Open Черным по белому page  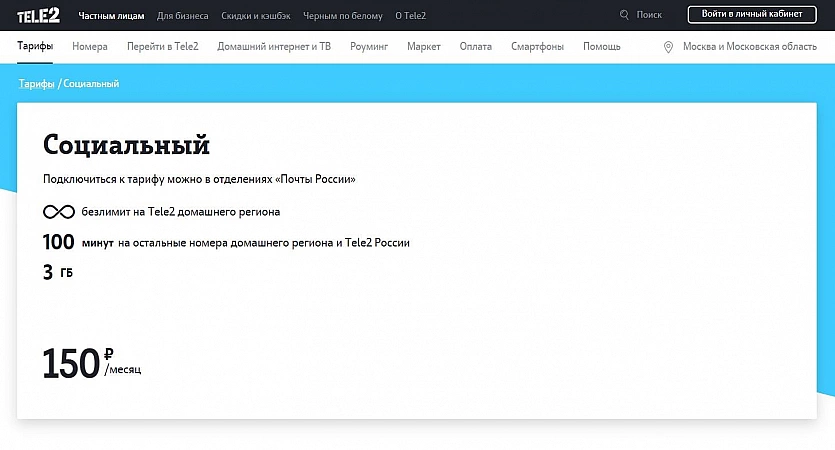[x=343, y=15]
